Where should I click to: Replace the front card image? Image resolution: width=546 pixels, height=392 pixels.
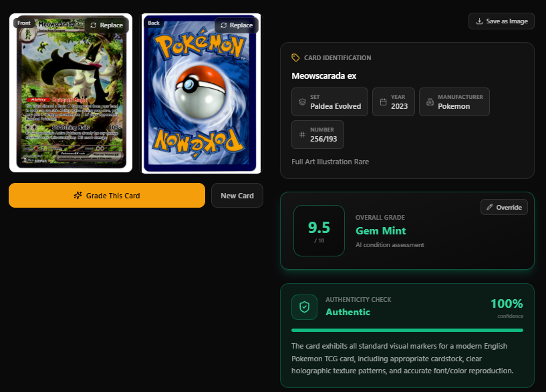(106, 25)
